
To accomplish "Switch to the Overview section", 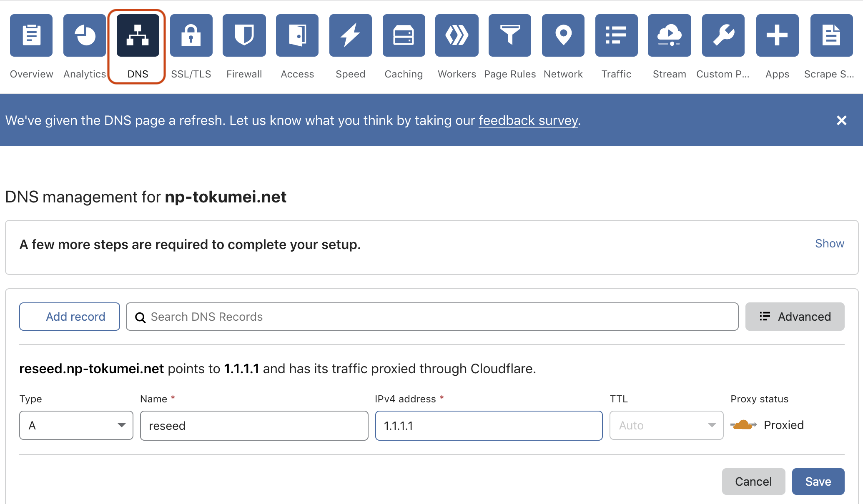I will (x=31, y=35).
